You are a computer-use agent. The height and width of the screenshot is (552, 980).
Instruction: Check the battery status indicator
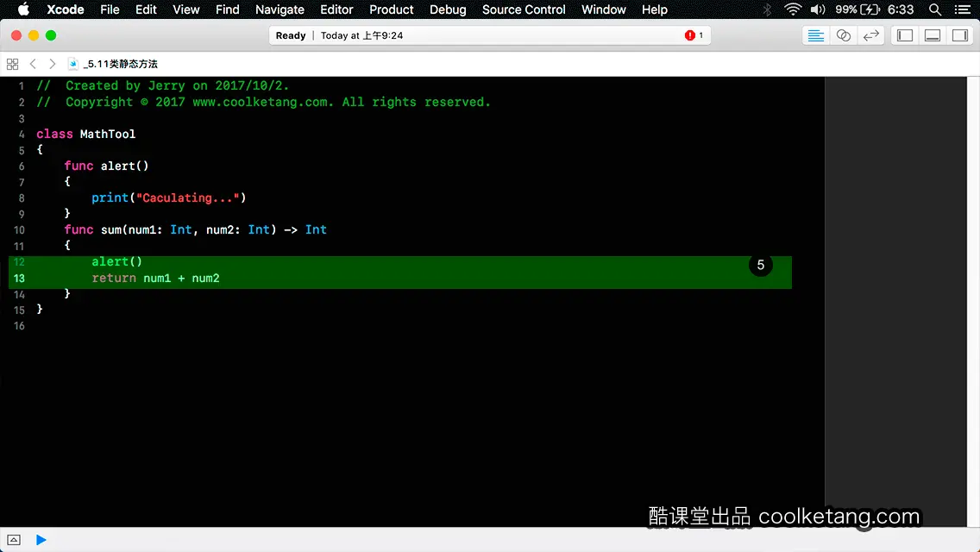coord(857,9)
